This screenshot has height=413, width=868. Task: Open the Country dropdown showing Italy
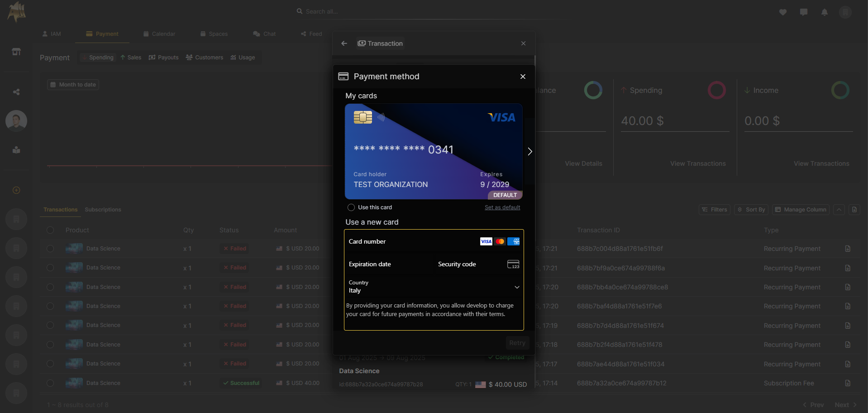tap(434, 287)
